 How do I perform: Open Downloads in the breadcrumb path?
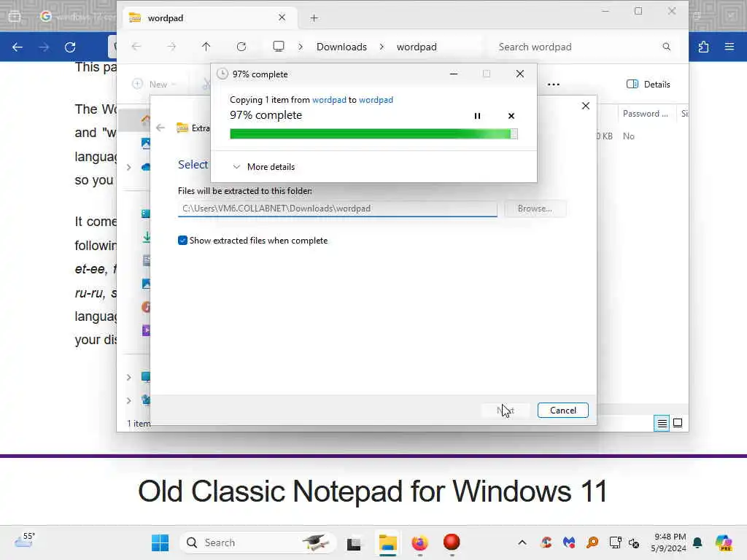[x=341, y=47]
